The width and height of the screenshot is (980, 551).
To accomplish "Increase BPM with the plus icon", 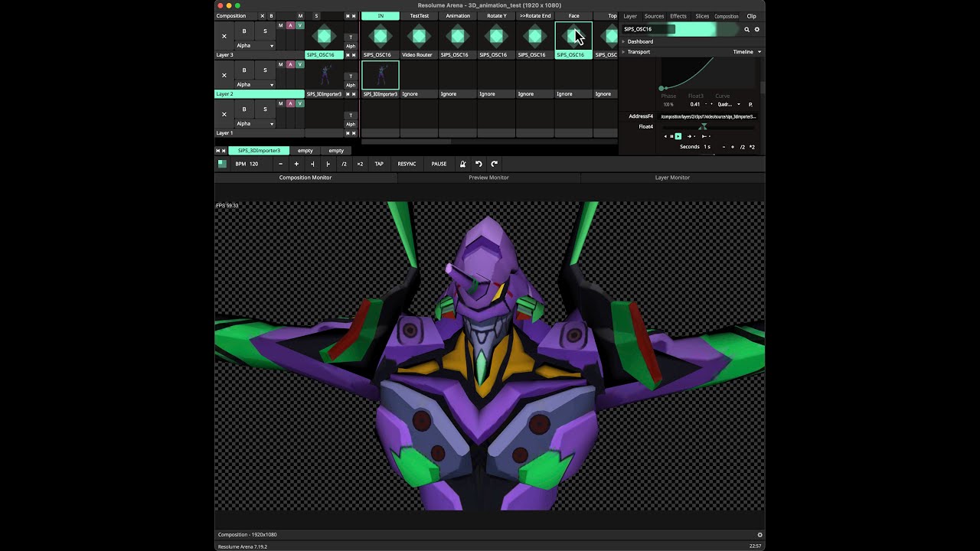I will click(296, 164).
